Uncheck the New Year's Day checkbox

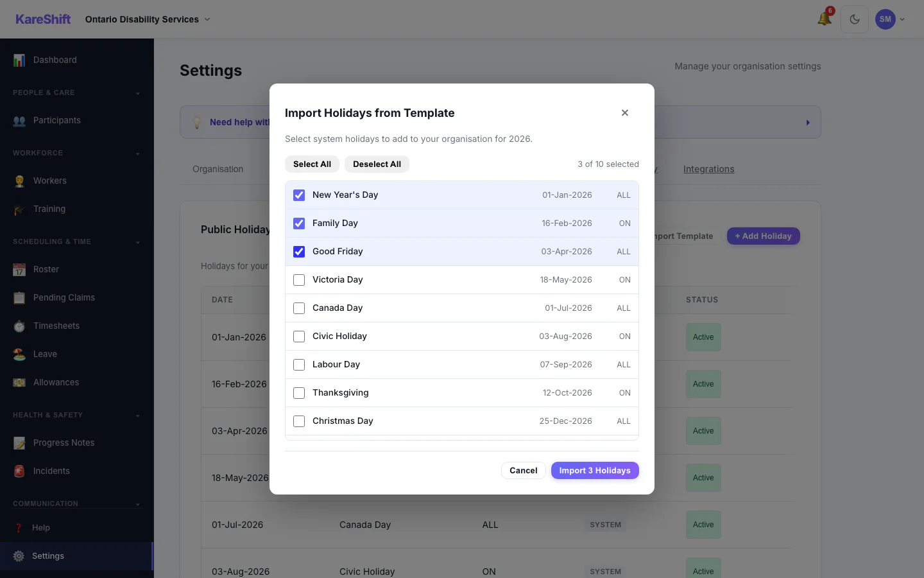click(299, 195)
